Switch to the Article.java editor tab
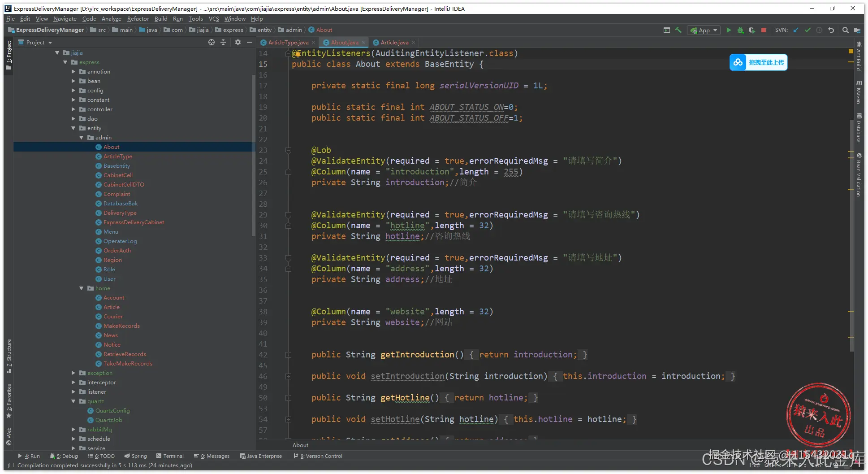Viewport: 868px width, 474px height. [x=394, y=43]
